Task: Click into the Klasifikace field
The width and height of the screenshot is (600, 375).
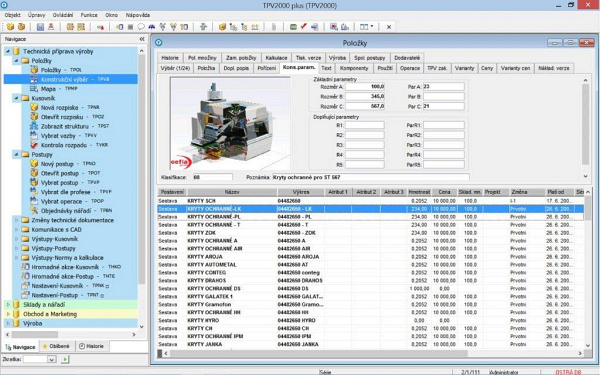Action: click(213, 177)
